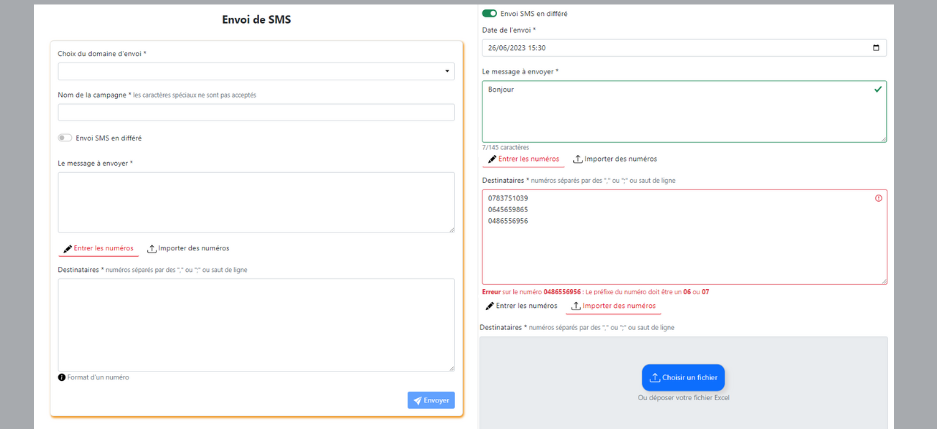The width and height of the screenshot is (937, 429).
Task: Open the calendar picker icon in the date field
Action: [876, 48]
